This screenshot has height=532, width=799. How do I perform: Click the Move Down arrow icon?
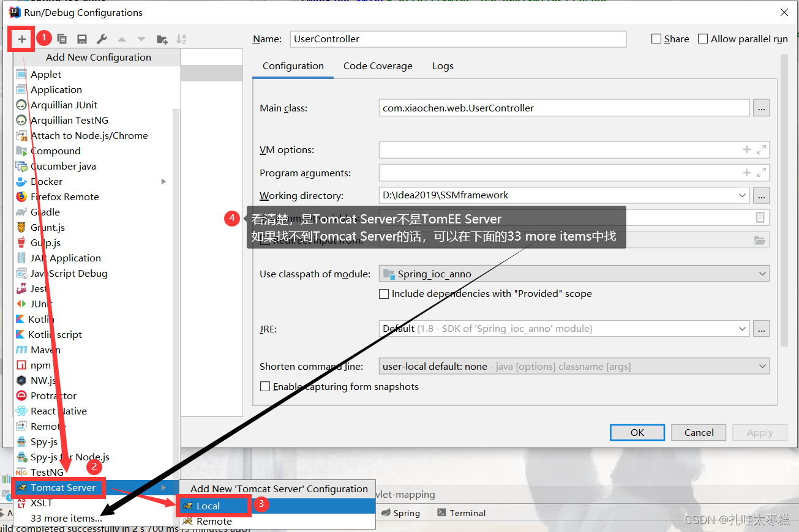141,39
